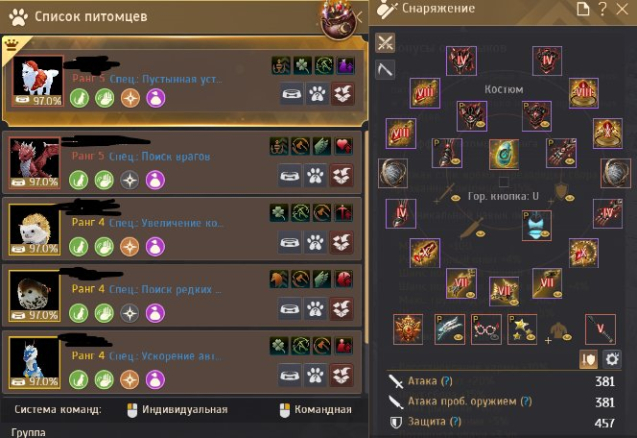Collapse pet list with arrow near header

point(359,17)
